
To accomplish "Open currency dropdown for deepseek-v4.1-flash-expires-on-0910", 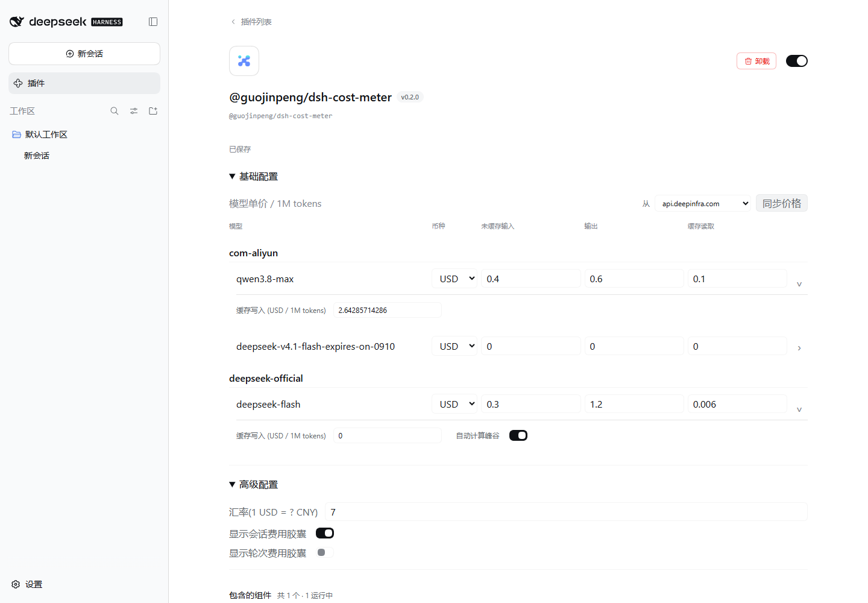I will (x=454, y=346).
